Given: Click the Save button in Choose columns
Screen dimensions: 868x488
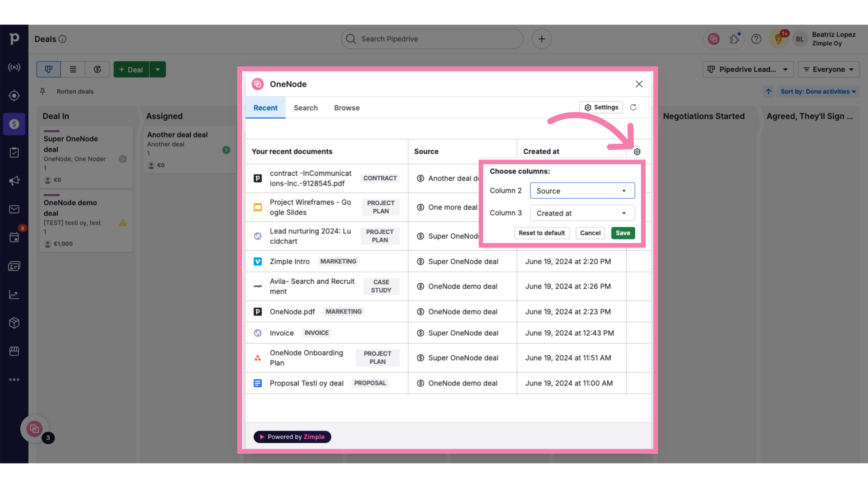Looking at the screenshot, I should (623, 232).
